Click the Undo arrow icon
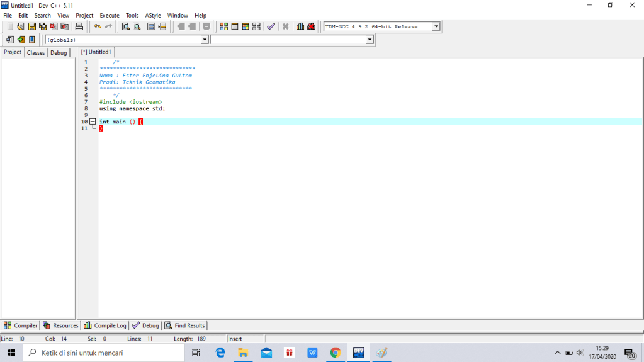The width and height of the screenshot is (644, 362). click(x=97, y=26)
